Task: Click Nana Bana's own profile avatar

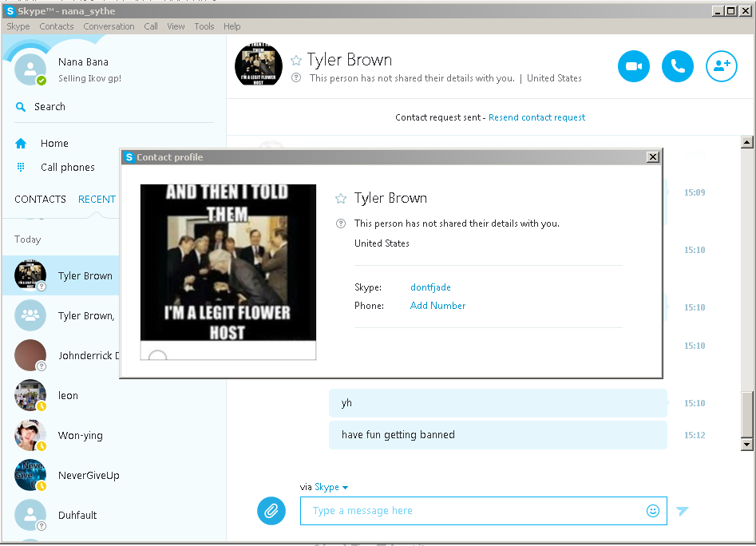Action: click(x=30, y=69)
